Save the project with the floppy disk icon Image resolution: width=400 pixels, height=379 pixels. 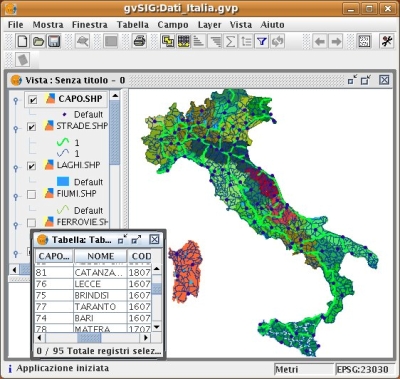54,41
